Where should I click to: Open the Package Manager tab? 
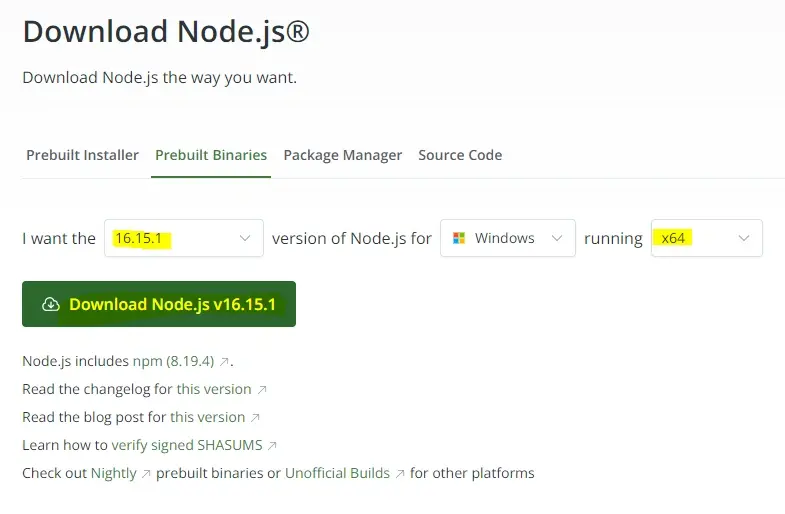[342, 155]
